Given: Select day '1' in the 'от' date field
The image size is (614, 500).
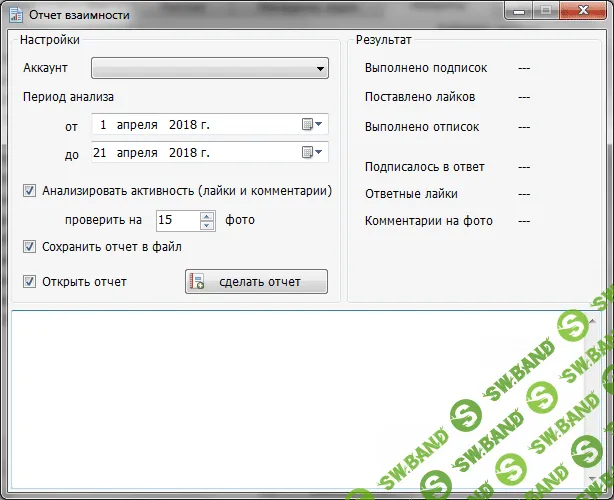Looking at the screenshot, I should point(103,125).
